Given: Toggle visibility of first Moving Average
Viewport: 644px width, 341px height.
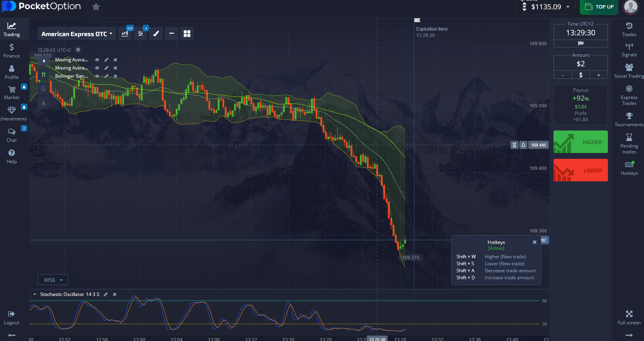Looking at the screenshot, I should click(x=97, y=60).
